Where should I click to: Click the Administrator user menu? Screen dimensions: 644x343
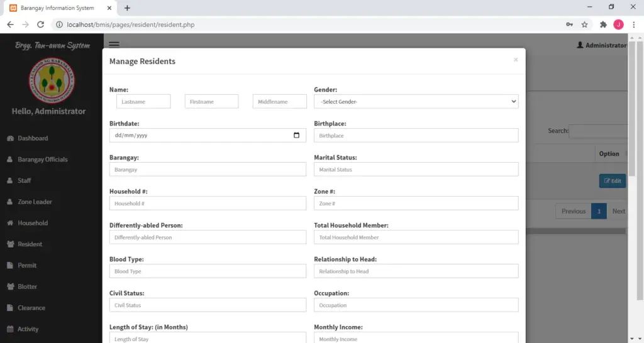point(602,45)
